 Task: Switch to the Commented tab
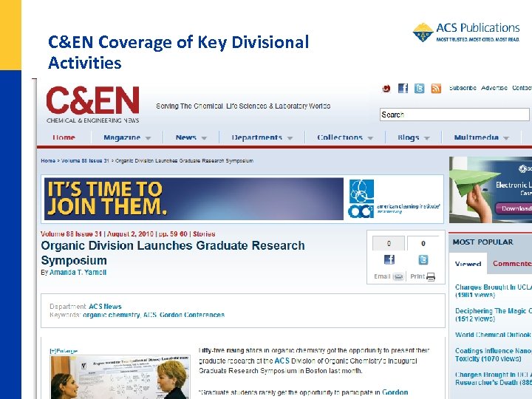tap(512, 264)
